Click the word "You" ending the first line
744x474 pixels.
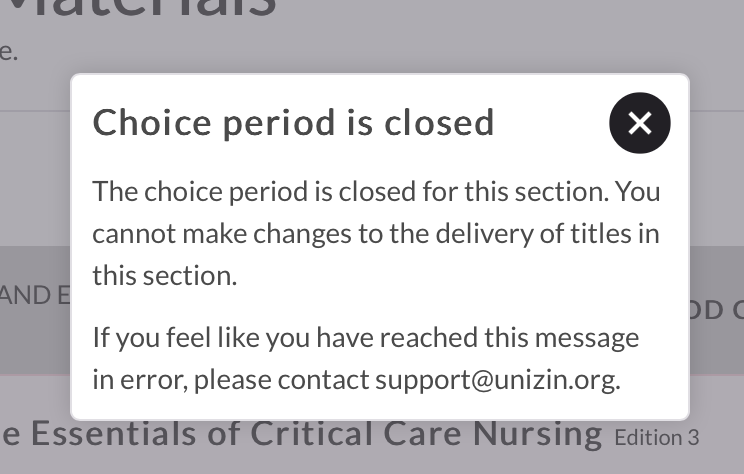[638, 192]
